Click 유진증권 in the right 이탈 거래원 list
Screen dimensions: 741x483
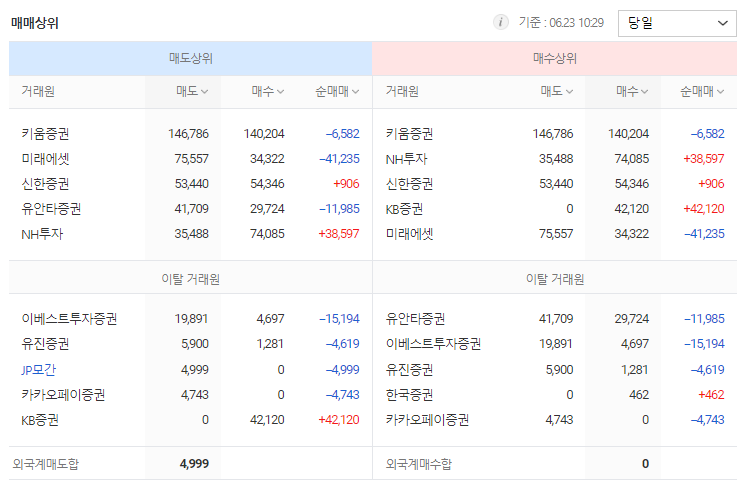click(410, 370)
